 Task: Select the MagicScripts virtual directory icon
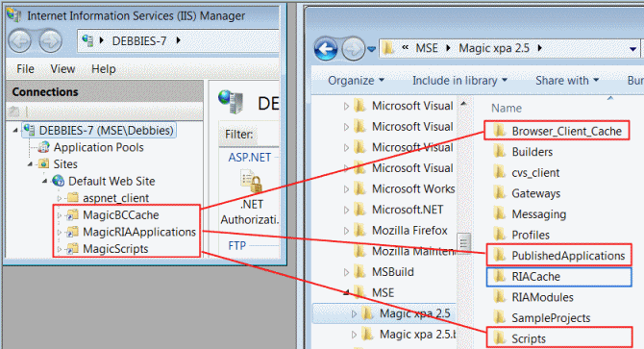[x=72, y=249]
